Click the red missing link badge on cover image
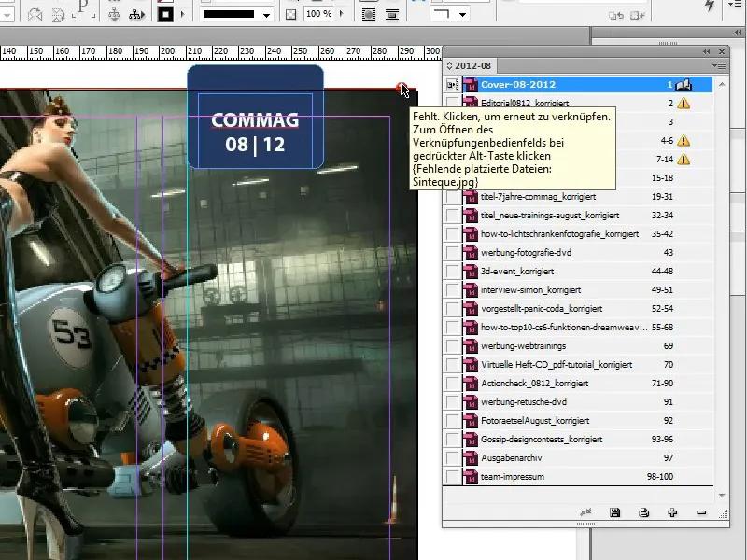The width and height of the screenshot is (747, 560). 400,87
